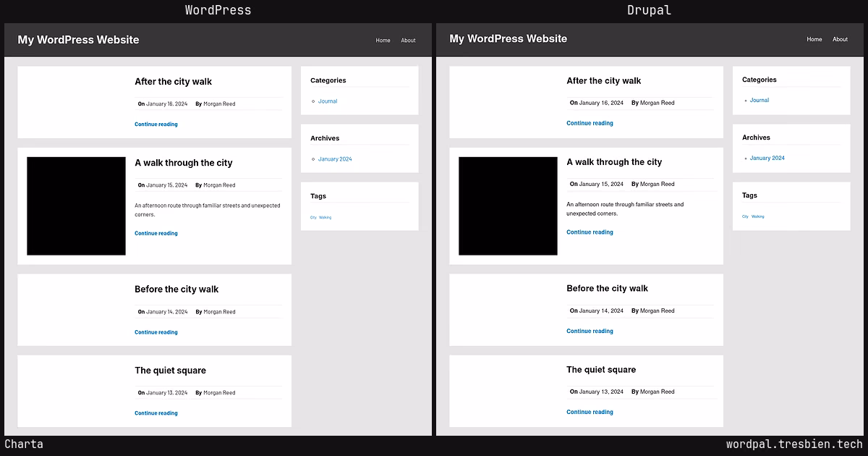The image size is (868, 456).
Task: Continue reading 'After the city walk' in Drupal pane
Action: pos(590,124)
